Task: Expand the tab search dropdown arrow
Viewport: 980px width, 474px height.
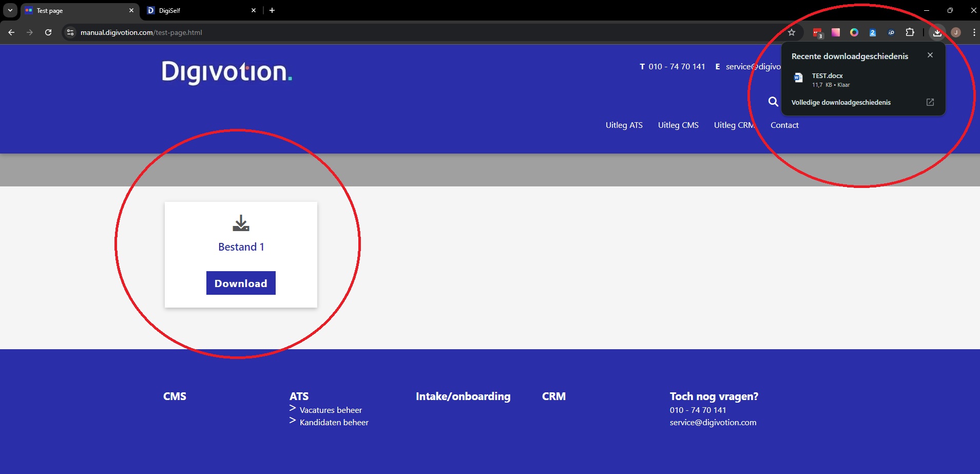Action: pos(10,10)
